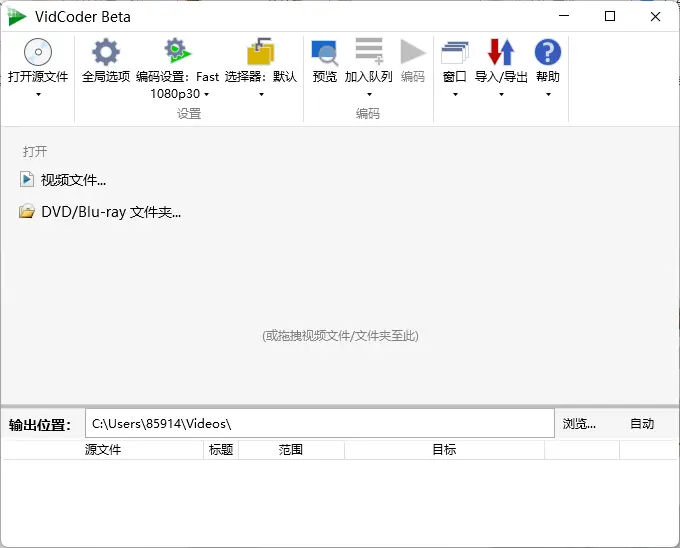The height and width of the screenshot is (548, 680).
Task: Click the 全局选项 label
Action: point(106,77)
